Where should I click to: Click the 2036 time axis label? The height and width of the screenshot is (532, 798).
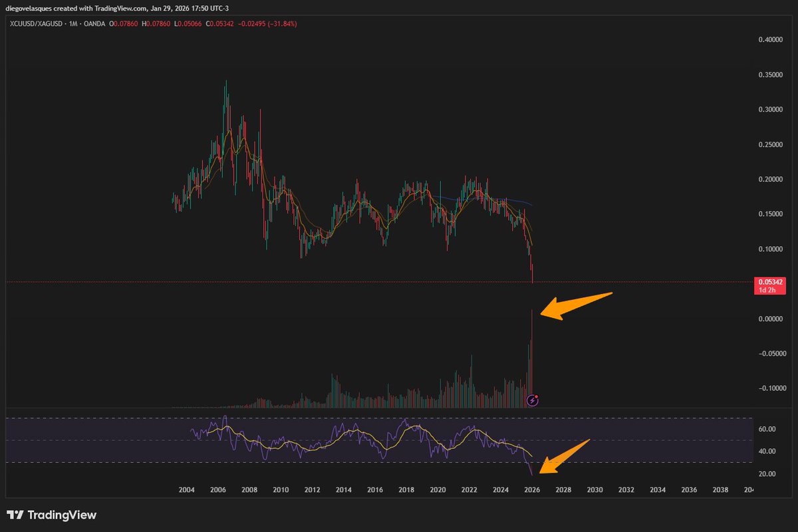click(x=689, y=490)
